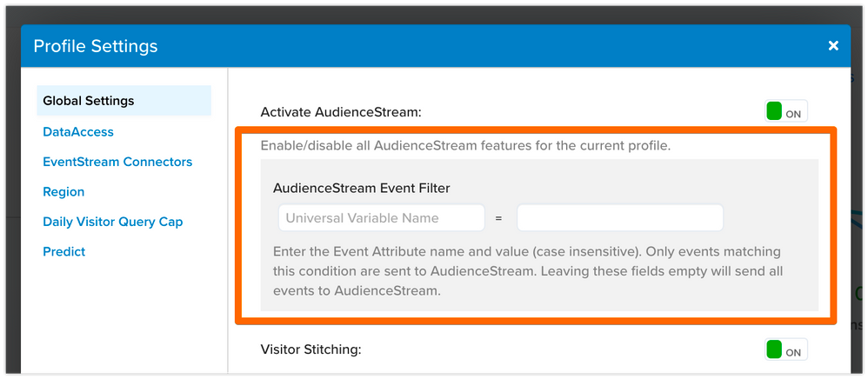Open the Region settings section
The image size is (868, 379).
(x=63, y=192)
